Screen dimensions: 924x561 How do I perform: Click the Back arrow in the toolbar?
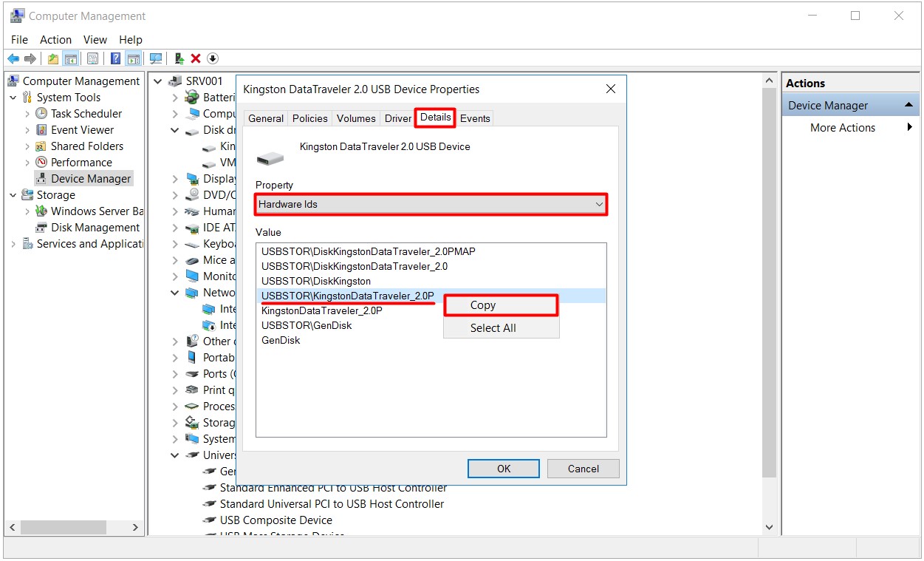tap(13, 58)
